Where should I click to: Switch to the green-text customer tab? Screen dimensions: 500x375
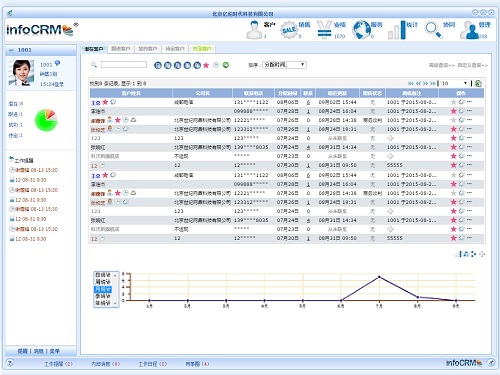point(202,49)
